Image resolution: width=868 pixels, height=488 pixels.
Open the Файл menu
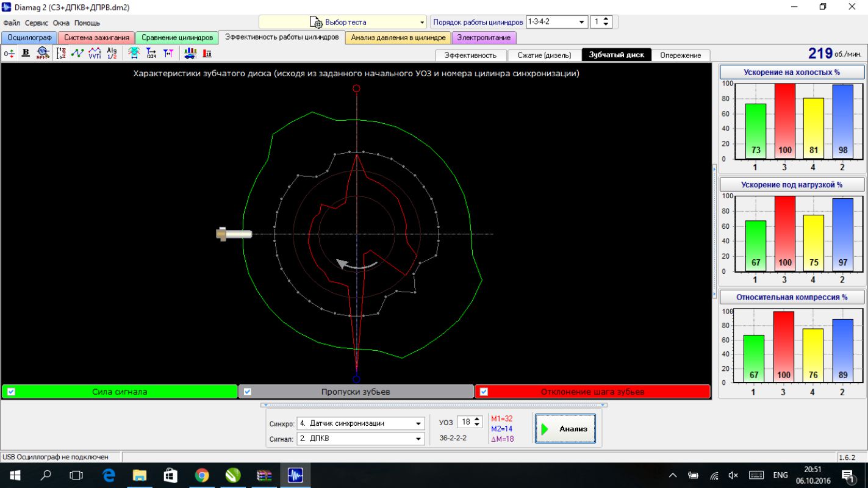click(x=12, y=23)
